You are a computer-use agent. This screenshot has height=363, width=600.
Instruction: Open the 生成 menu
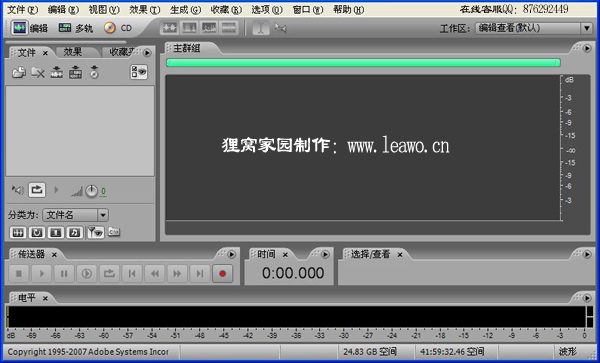(185, 10)
